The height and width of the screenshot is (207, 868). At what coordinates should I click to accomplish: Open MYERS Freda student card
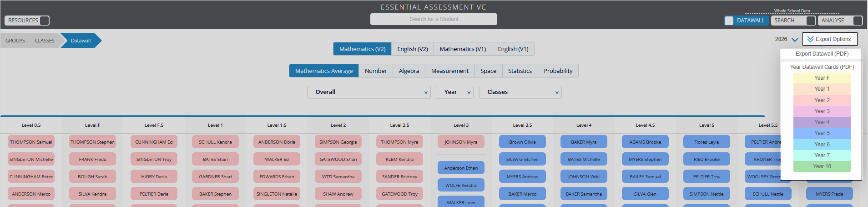click(830, 194)
